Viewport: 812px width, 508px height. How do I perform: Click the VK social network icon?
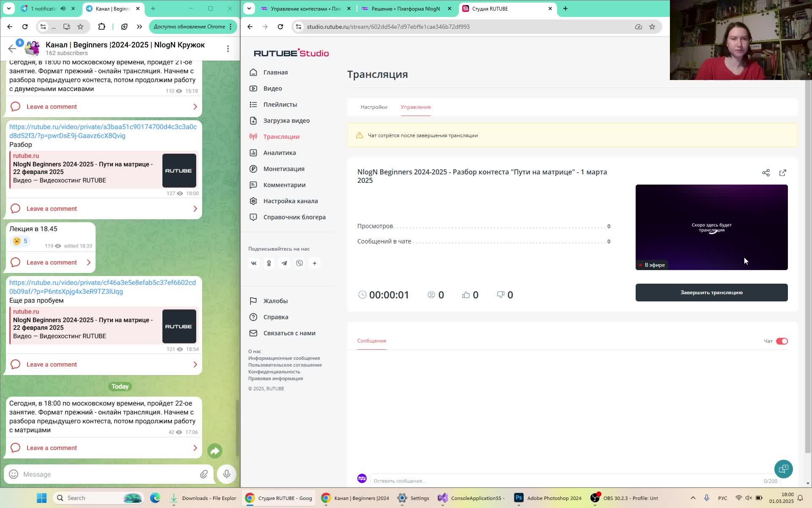click(x=254, y=263)
